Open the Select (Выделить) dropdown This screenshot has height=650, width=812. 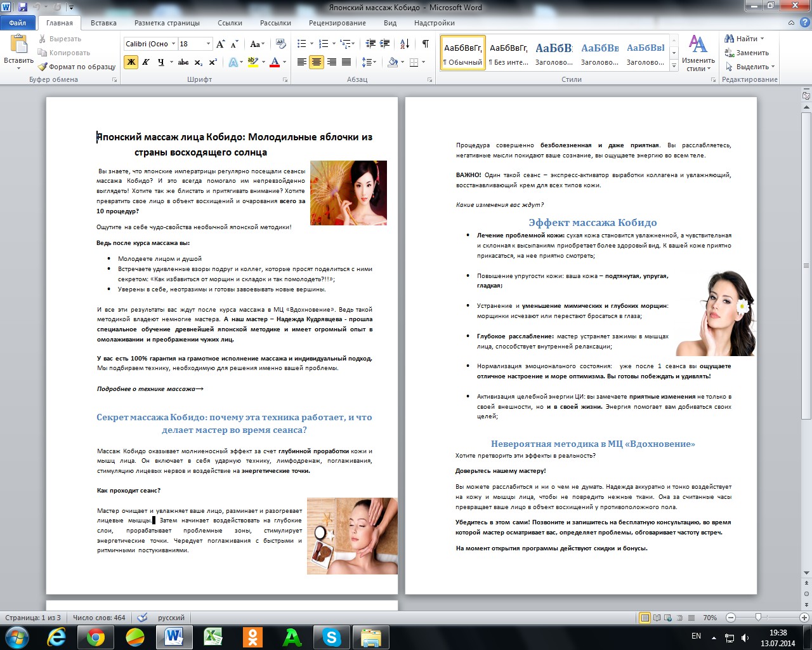[x=749, y=67]
